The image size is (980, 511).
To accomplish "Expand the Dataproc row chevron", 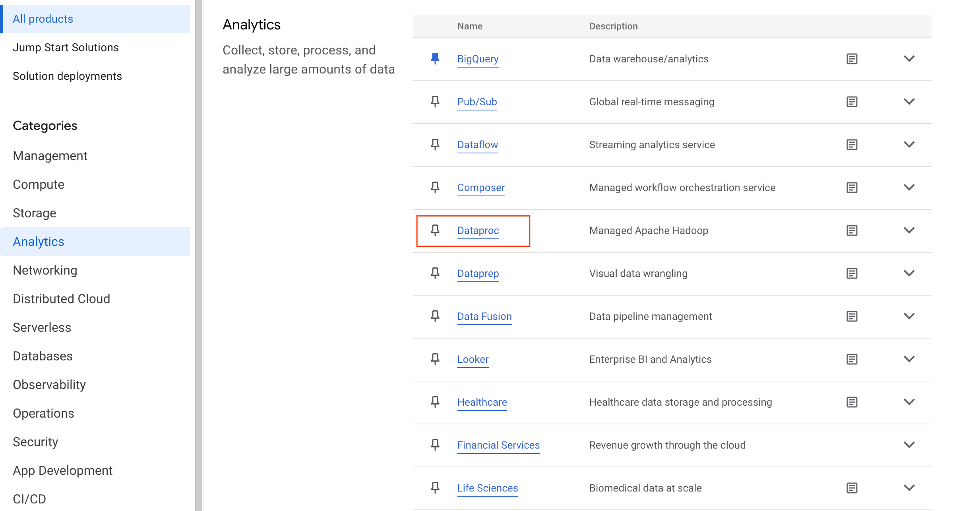I will pyautogui.click(x=909, y=230).
